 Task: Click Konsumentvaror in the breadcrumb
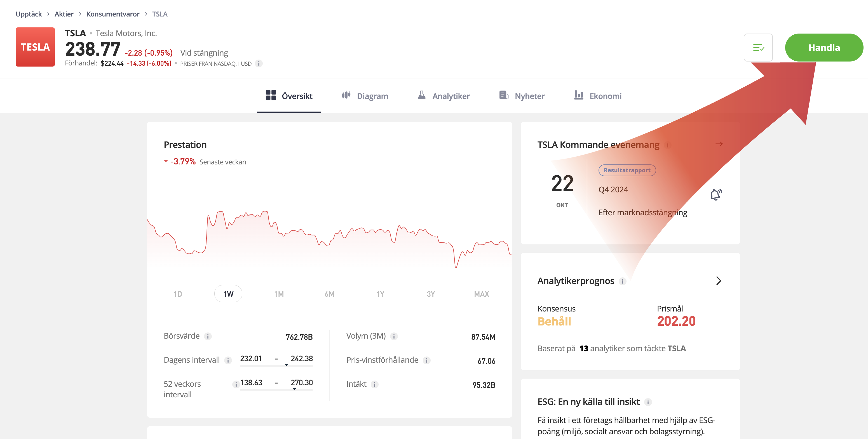pyautogui.click(x=112, y=14)
